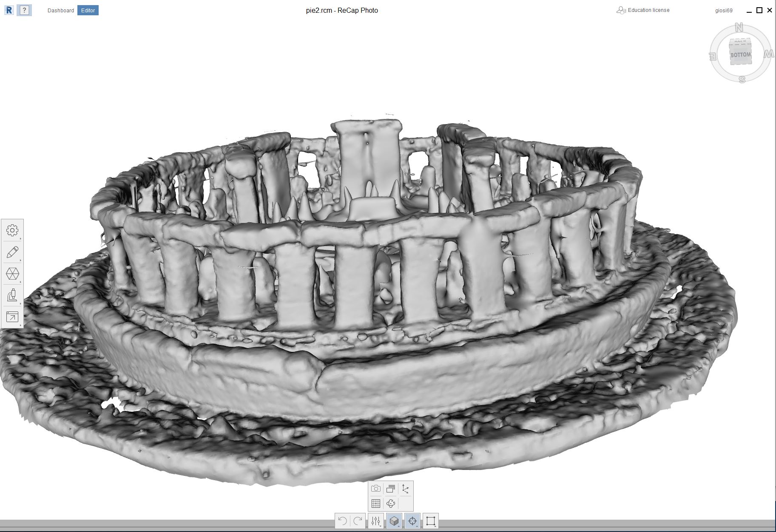This screenshot has height=532, width=776.
Task: Click the E compass direction on the view ring
Action: click(713, 56)
